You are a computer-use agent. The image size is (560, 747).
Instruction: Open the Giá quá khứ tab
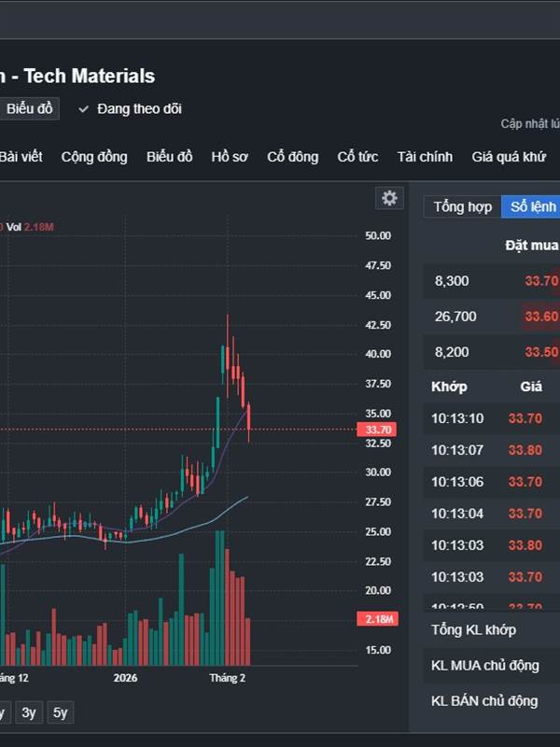pos(509,157)
